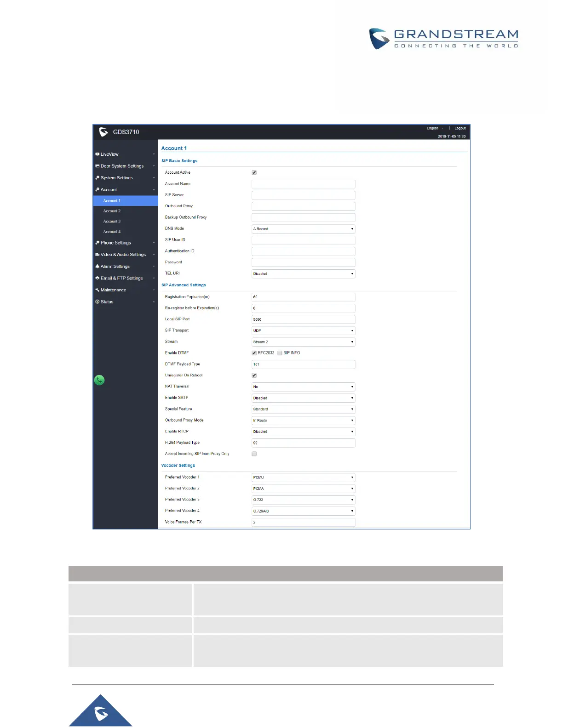Click the SIP User ID field
This screenshot has height=728, width=563.
[304, 240]
